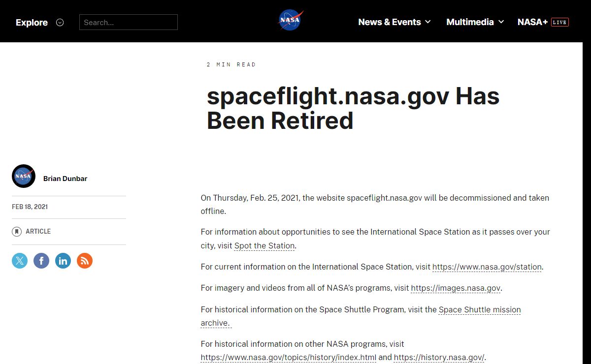Open the News & Events dropdown
Viewport: 591px width, 364px height.
394,22
